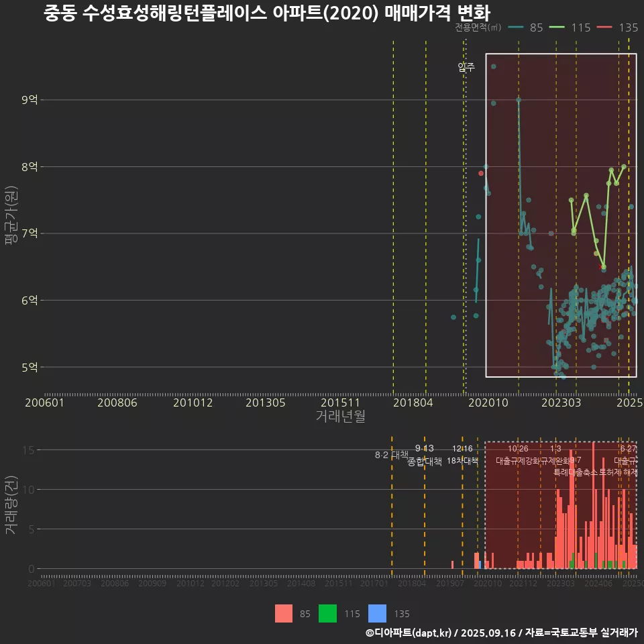Click 201012 on the price chart x-axis
Screen dimensions: 644x644
(193, 402)
